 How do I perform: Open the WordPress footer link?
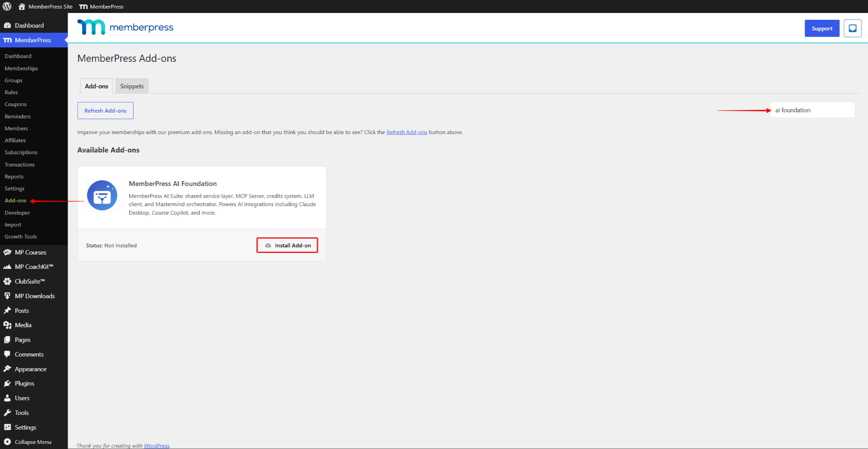157,446
